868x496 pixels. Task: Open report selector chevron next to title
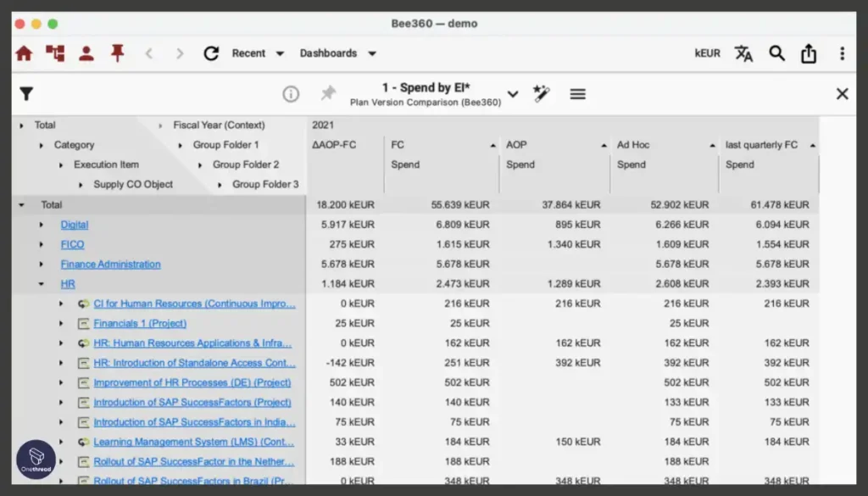(x=513, y=94)
